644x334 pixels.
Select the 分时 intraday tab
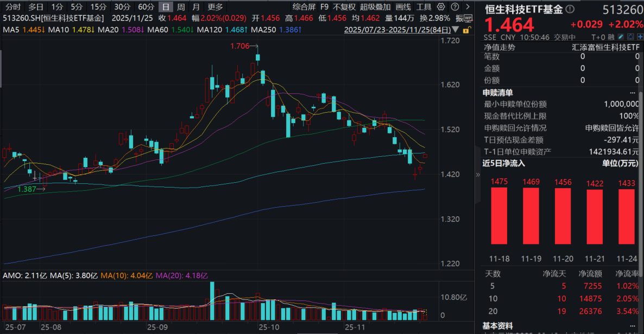[x=13, y=7]
